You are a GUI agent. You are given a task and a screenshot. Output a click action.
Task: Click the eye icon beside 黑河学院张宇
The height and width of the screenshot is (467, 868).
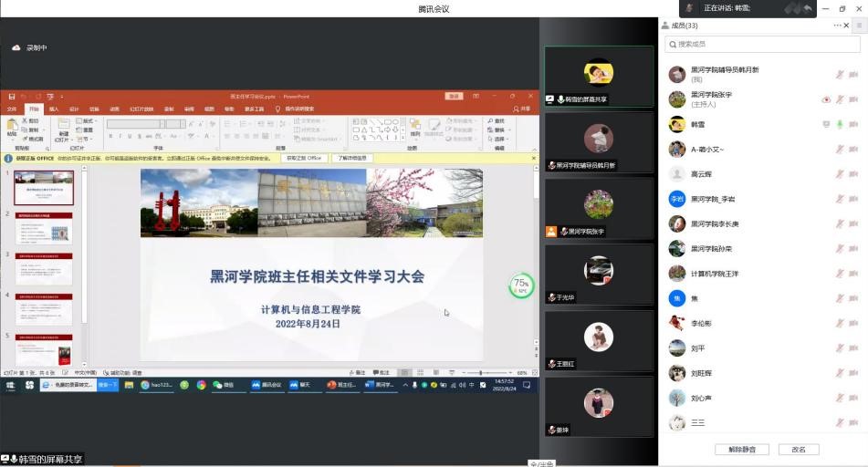point(826,99)
